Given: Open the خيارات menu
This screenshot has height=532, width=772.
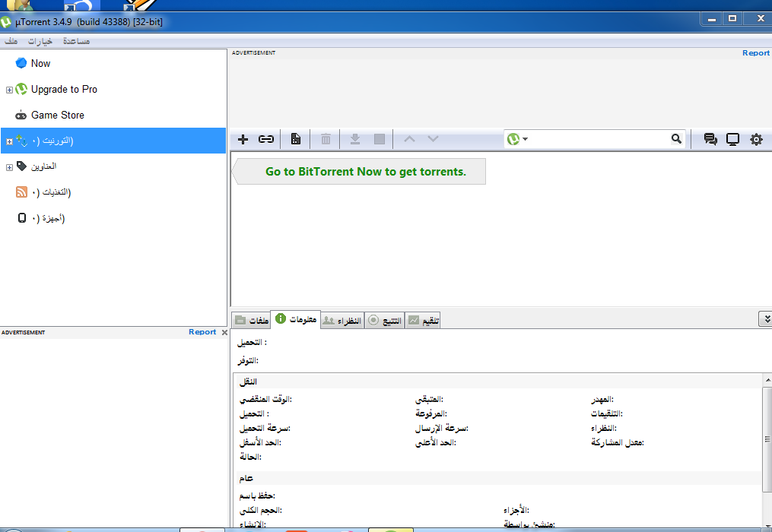Looking at the screenshot, I should pyautogui.click(x=40, y=41).
